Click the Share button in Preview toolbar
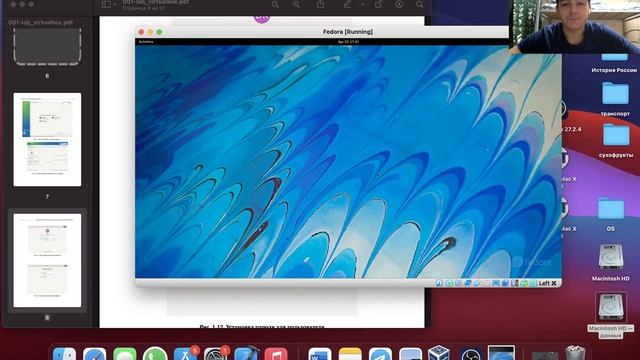640x360 pixels. pyautogui.click(x=320, y=4)
